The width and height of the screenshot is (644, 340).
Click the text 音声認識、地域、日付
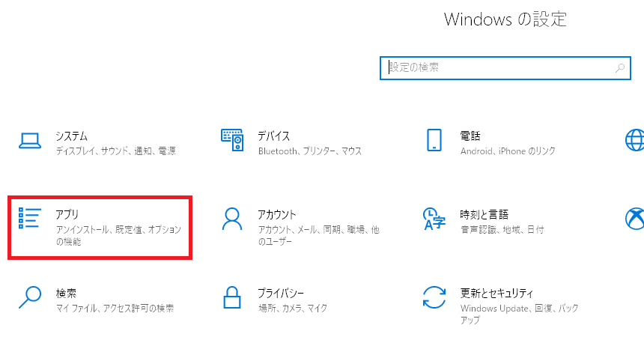502,230
